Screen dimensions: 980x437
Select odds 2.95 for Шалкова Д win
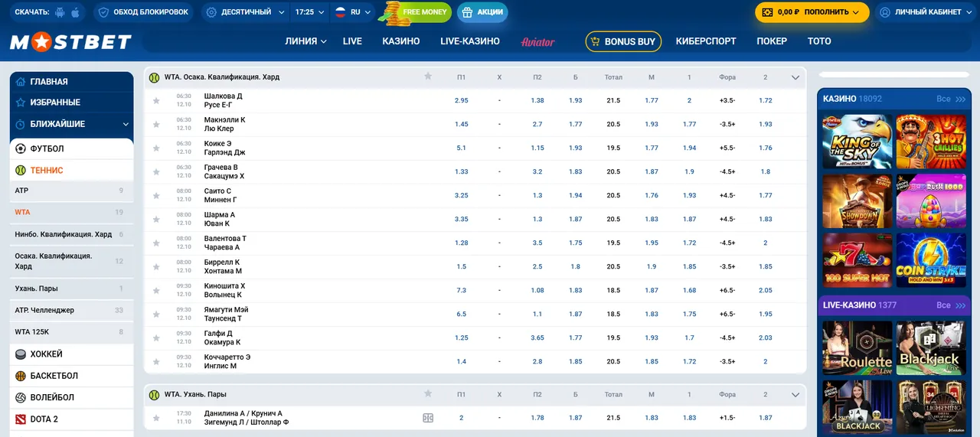coord(461,100)
